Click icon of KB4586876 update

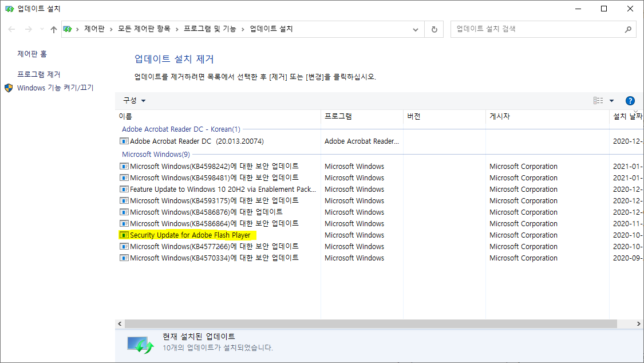(x=124, y=212)
